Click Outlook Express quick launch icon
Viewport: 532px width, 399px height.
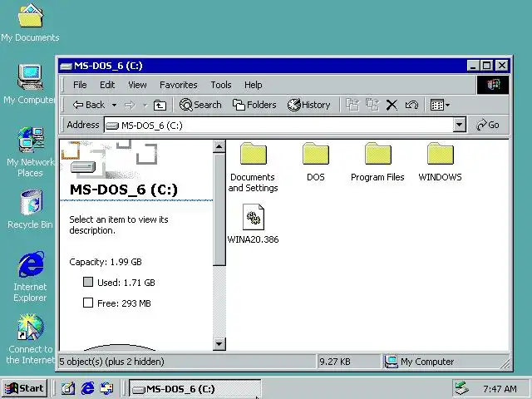[107, 388]
